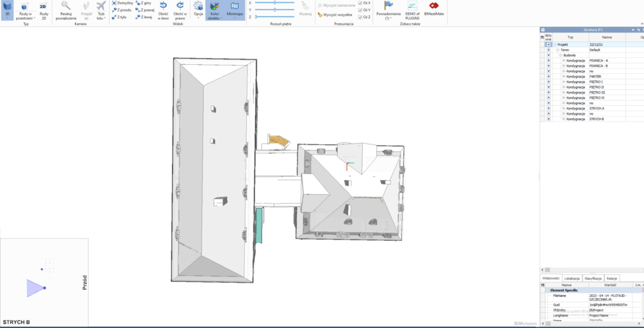Click Resetuj powiększenie magnifier icon

[66, 8]
